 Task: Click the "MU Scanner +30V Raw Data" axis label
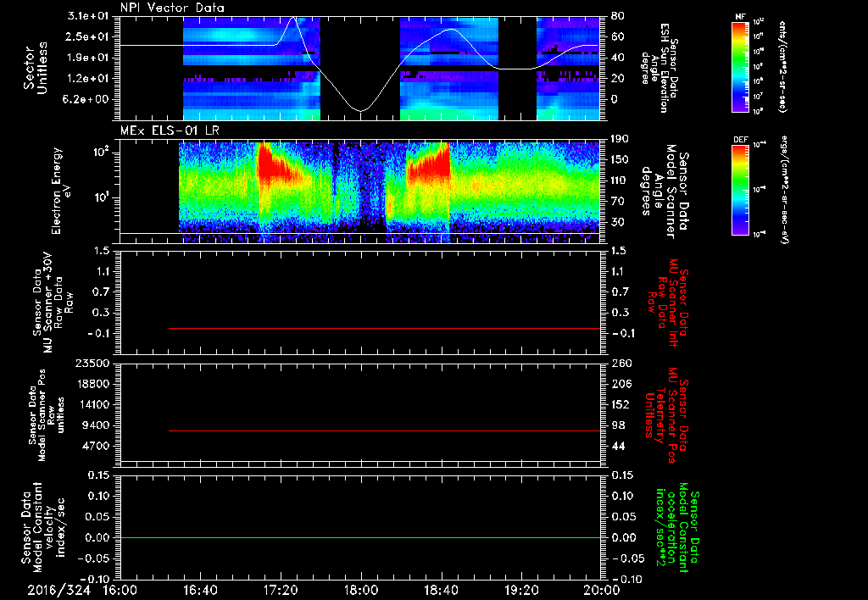click(53, 303)
